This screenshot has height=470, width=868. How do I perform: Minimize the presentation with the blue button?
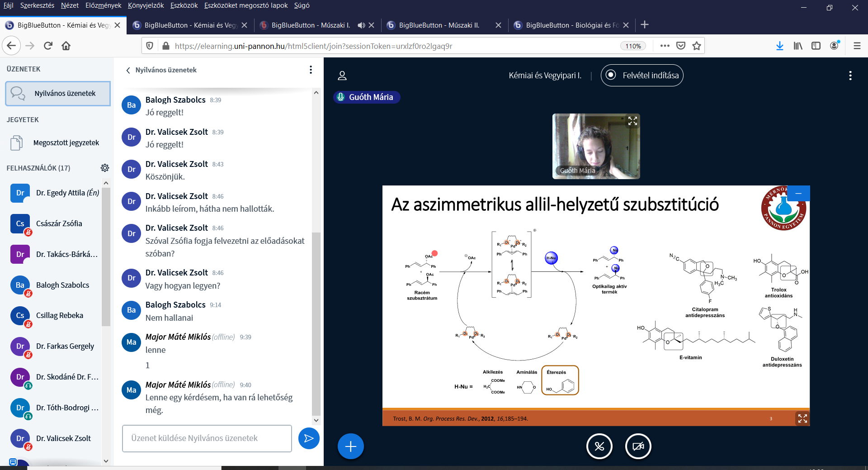pyautogui.click(x=798, y=193)
